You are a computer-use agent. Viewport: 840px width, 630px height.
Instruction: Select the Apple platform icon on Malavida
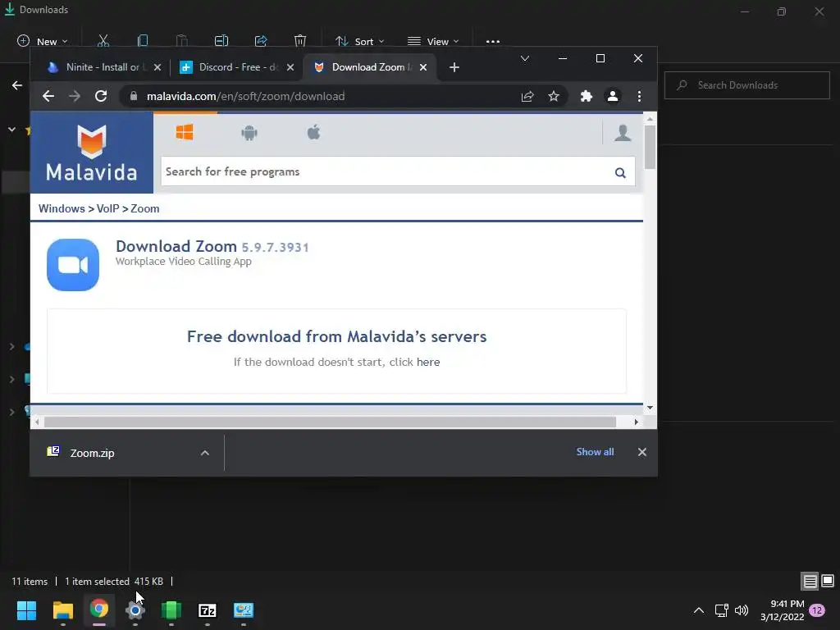click(x=314, y=132)
